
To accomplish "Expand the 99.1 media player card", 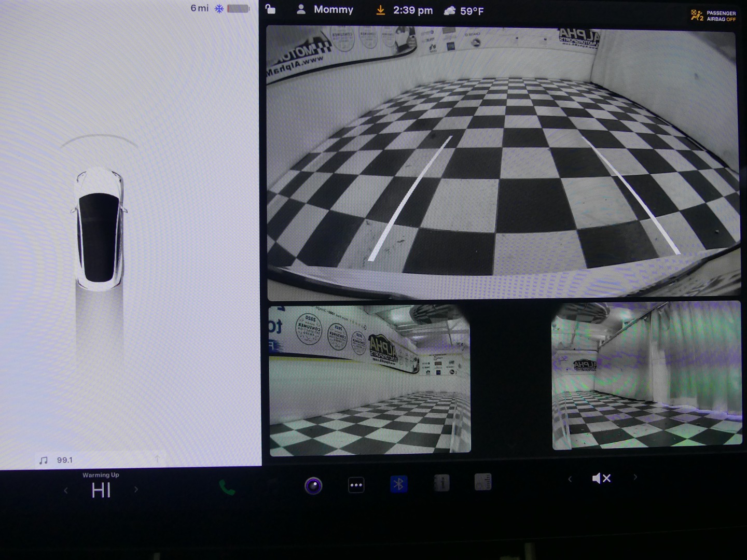I will (99, 460).
